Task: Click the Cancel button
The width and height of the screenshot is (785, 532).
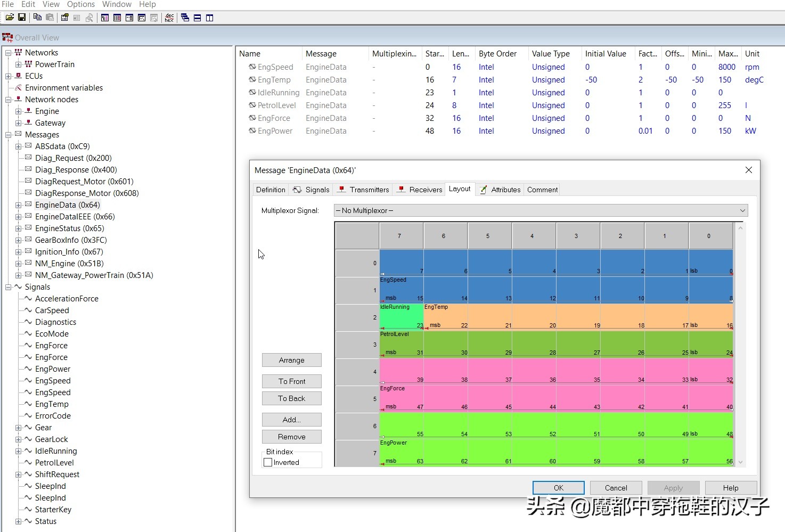Action: pyautogui.click(x=616, y=488)
